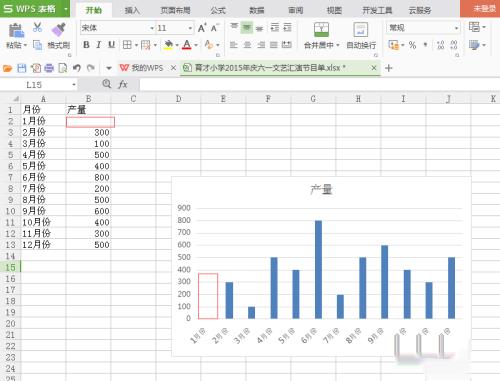Pick the red font color swatch
The image size is (500, 381).
pyautogui.click(x=187, y=45)
